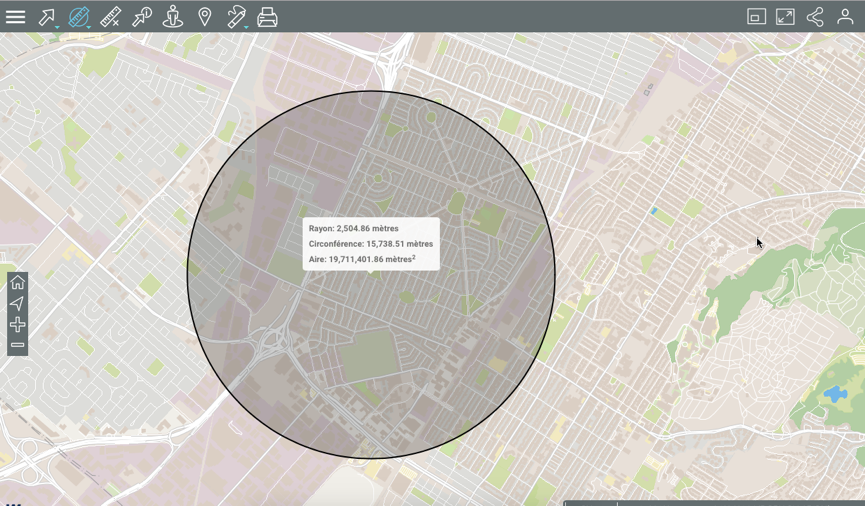
Task: Zoom in with the plus button
Action: pyautogui.click(x=17, y=325)
